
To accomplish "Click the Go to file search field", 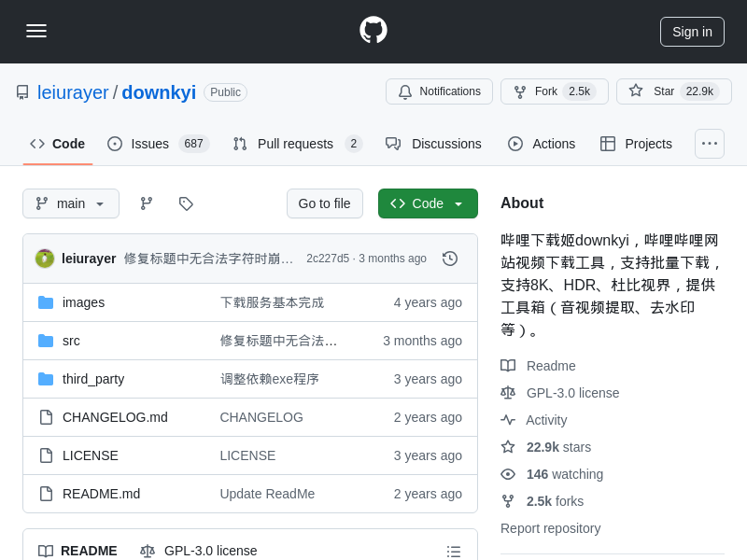I will [324, 203].
